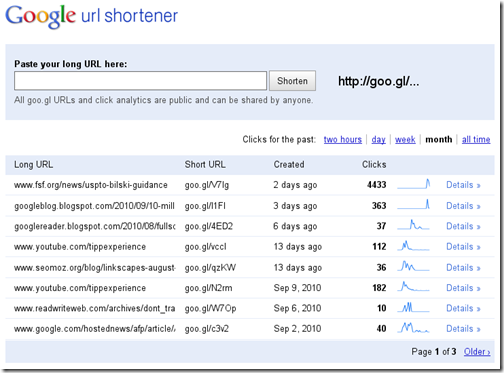
Task: Click the www.readwriteweb.com/archives long URL
Action: 95,308
